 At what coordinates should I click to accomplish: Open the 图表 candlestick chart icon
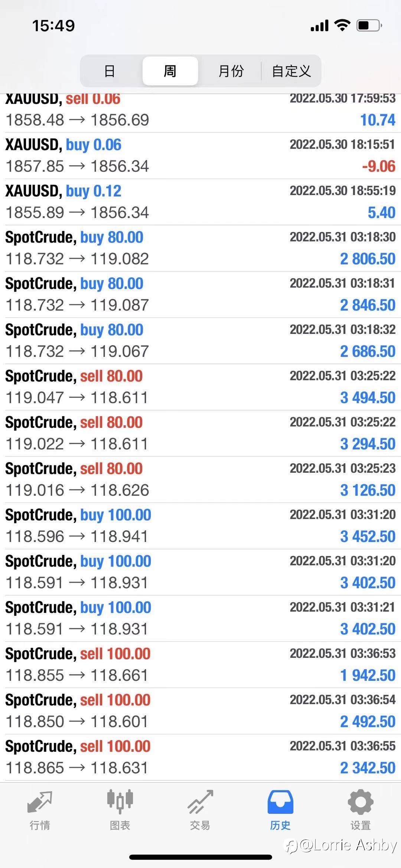120,801
